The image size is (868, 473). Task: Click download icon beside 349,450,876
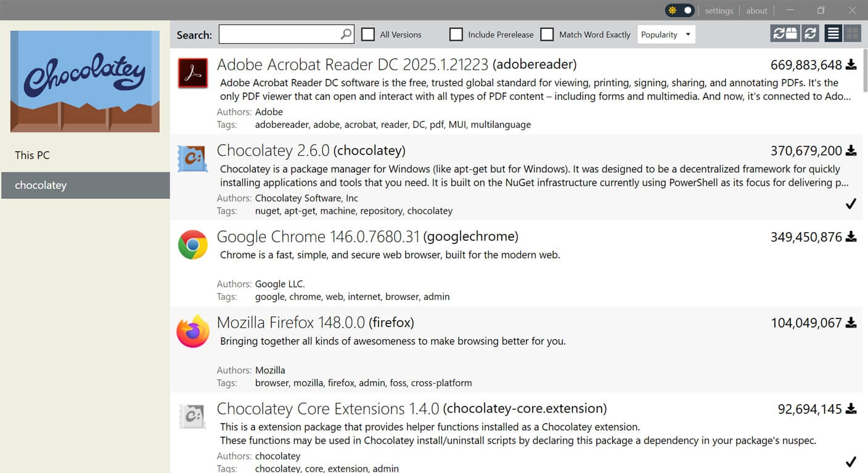pos(851,236)
